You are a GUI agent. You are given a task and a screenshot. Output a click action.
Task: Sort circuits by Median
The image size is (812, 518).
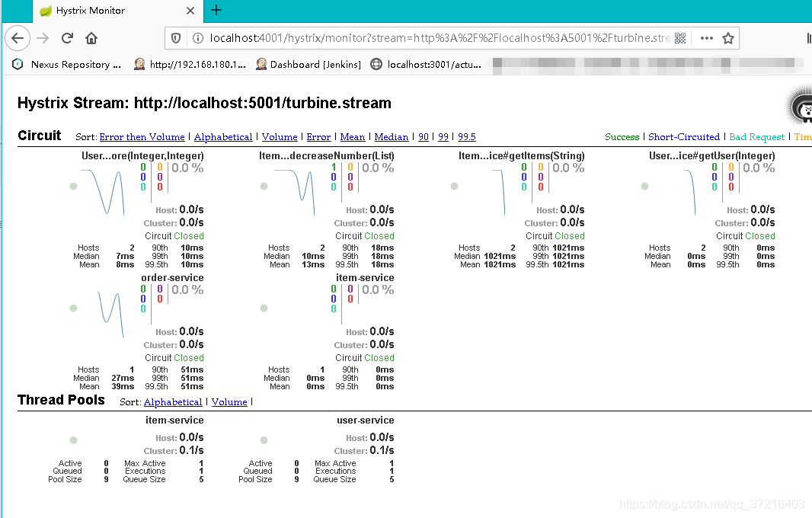click(392, 137)
